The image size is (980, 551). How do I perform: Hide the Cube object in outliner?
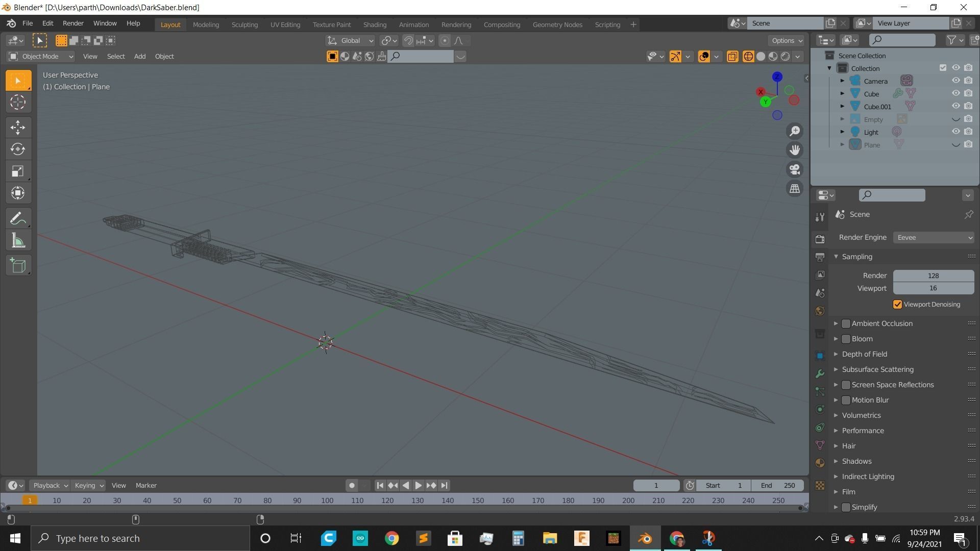(x=955, y=93)
